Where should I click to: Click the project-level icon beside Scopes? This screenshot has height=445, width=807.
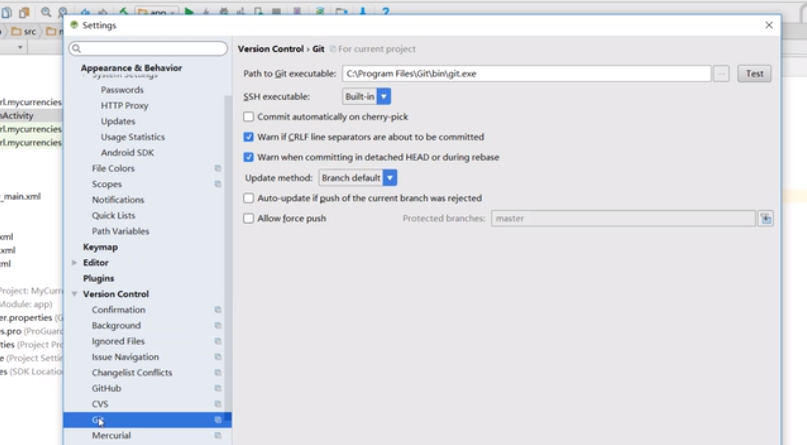[x=218, y=184]
